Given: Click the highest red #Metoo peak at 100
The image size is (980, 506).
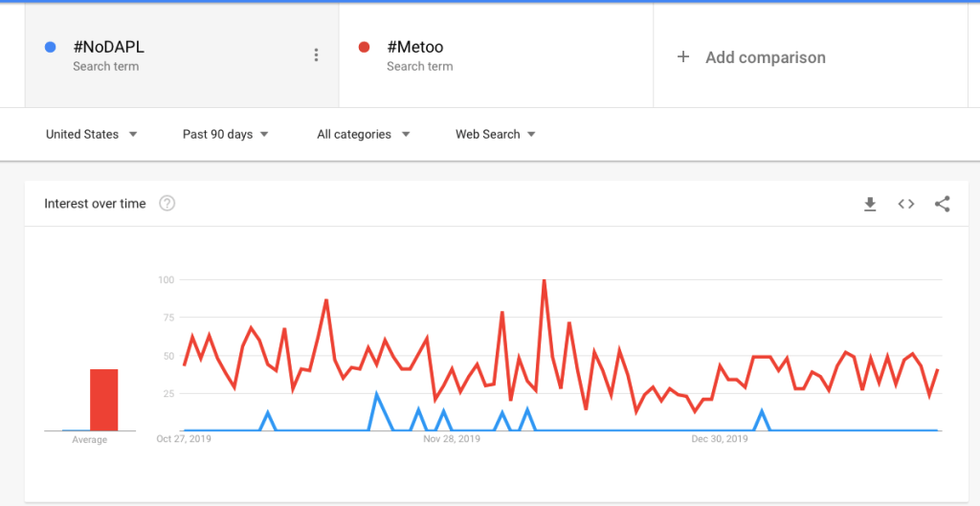Looking at the screenshot, I should 545,281.
